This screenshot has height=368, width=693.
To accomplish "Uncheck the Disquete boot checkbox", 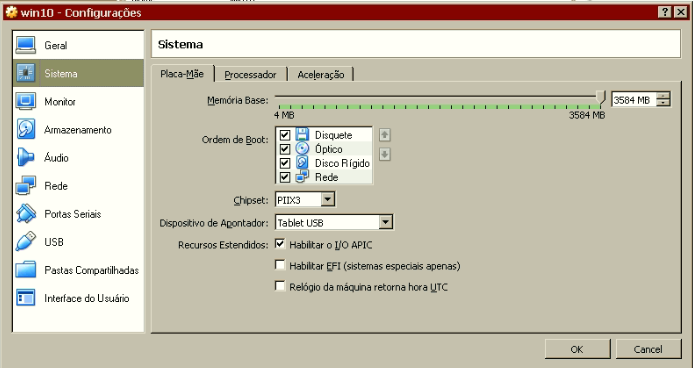I will (285, 135).
